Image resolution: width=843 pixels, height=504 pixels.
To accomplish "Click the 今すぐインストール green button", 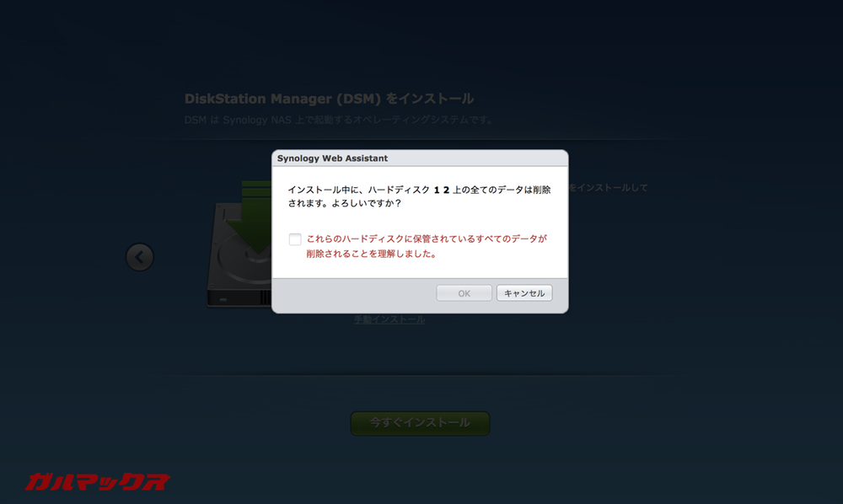I will pos(420,423).
